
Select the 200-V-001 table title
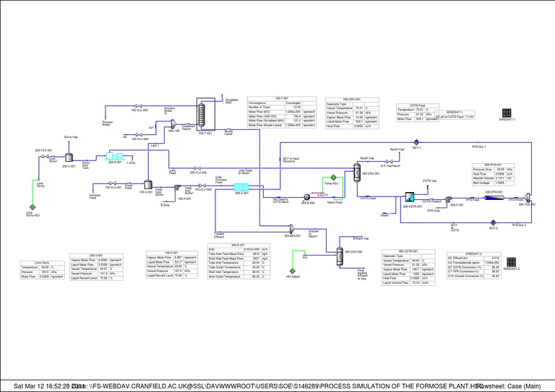click(x=96, y=256)
